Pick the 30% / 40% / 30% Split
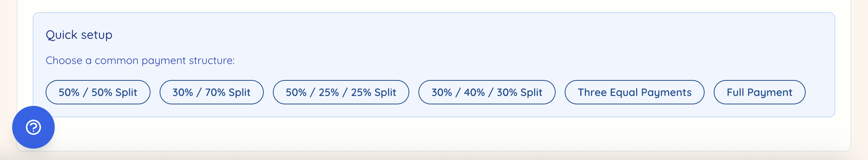868x160 pixels. click(x=487, y=92)
